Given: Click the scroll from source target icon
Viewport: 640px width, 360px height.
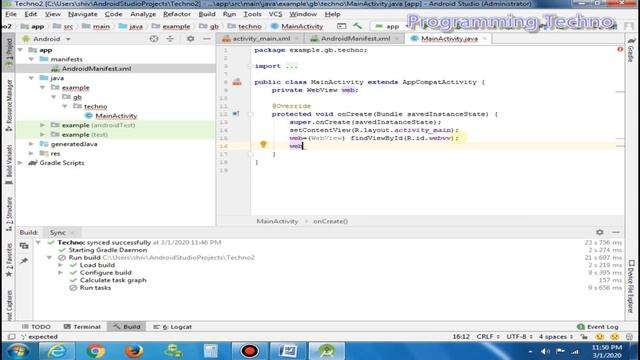Looking at the screenshot, I should [x=154, y=39].
